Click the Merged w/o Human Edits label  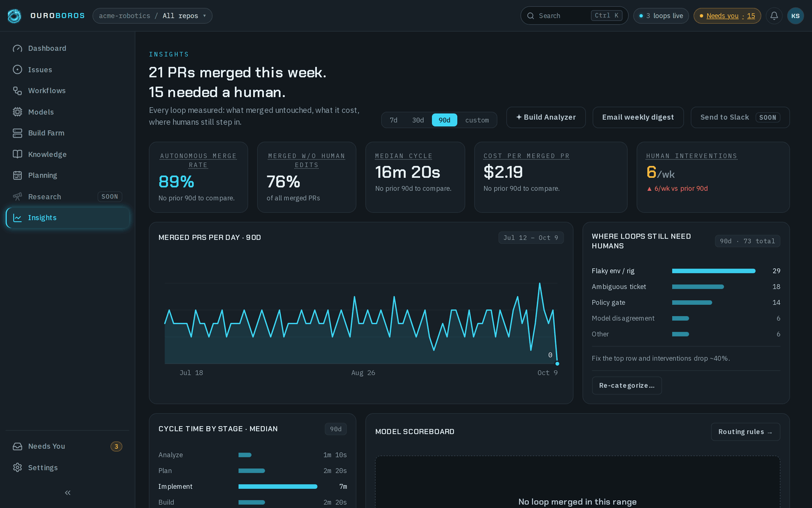pos(307,160)
